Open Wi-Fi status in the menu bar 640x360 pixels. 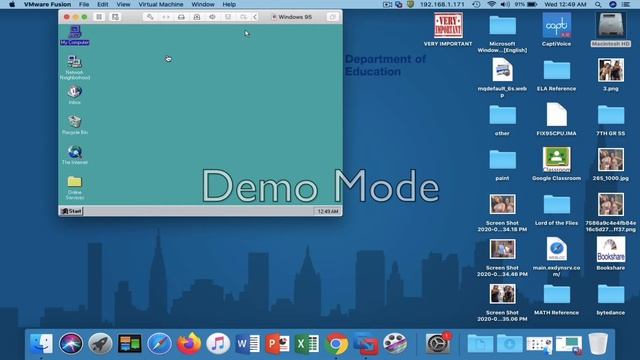(491, 4)
